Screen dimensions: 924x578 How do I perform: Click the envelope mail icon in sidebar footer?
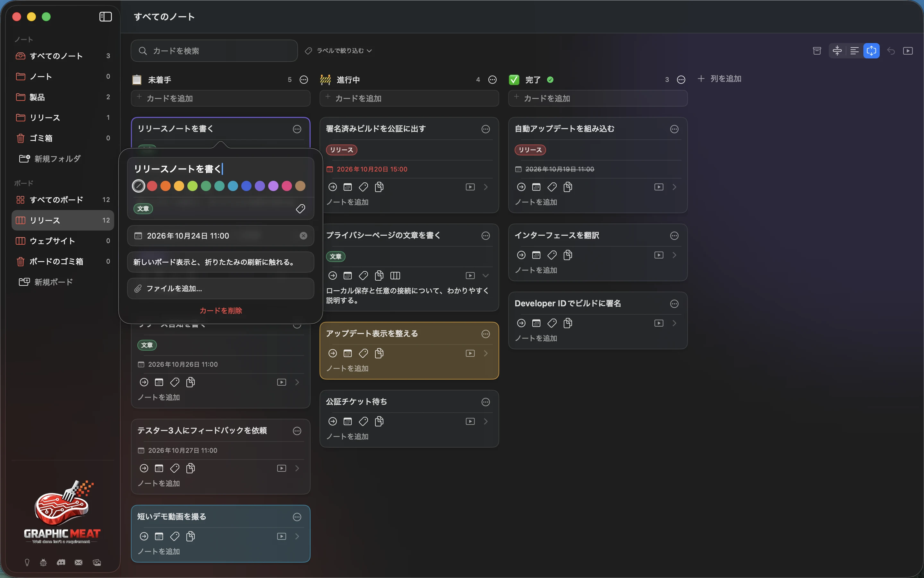(x=79, y=562)
